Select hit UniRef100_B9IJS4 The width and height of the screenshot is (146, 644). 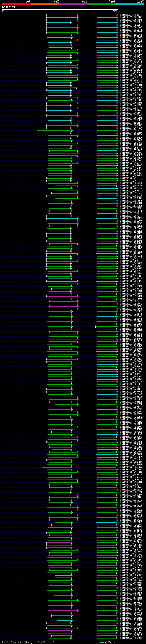pyautogui.click(x=131, y=35)
